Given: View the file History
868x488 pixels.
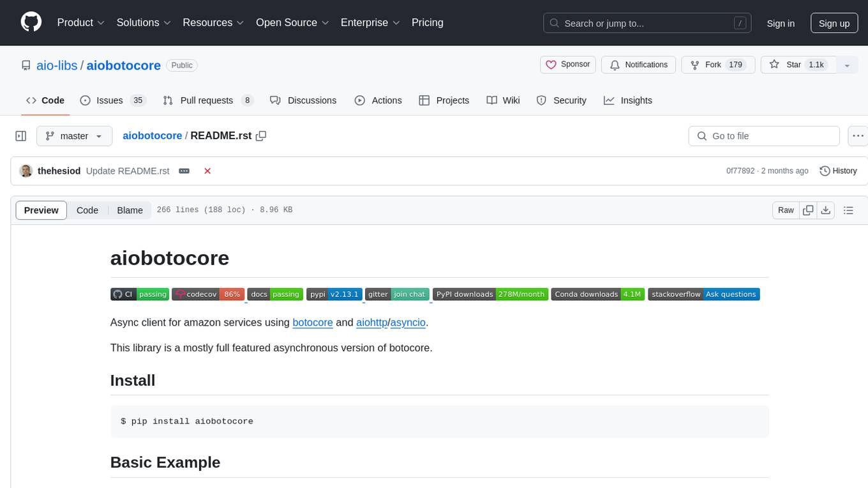Looking at the screenshot, I should tap(838, 171).
